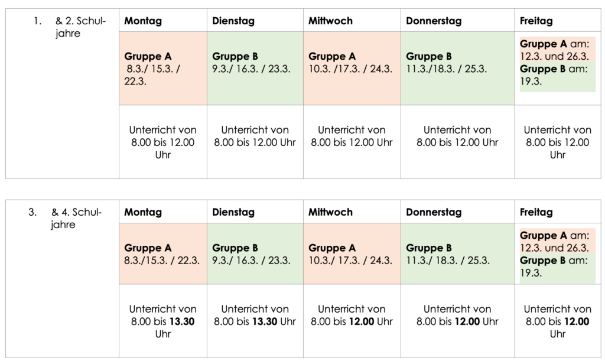Click Gruppe A cell with 8.3./ 15.3. / 22.3.
This screenshot has height=364, width=605.
pyautogui.click(x=163, y=69)
